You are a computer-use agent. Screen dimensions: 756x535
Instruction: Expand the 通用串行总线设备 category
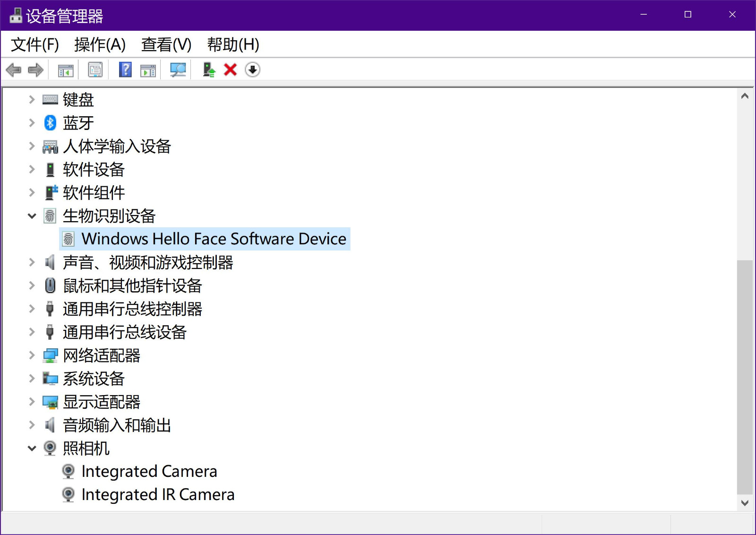pyautogui.click(x=32, y=332)
